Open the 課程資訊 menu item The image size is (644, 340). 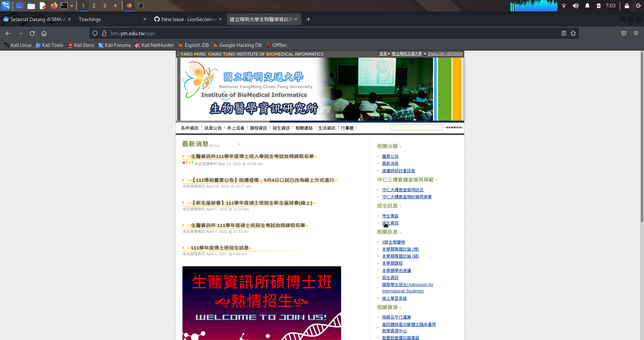click(x=258, y=128)
